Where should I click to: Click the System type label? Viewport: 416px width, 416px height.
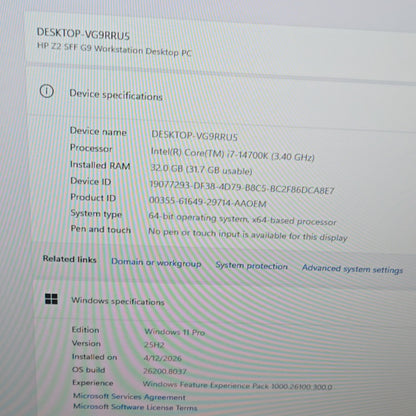(96, 214)
